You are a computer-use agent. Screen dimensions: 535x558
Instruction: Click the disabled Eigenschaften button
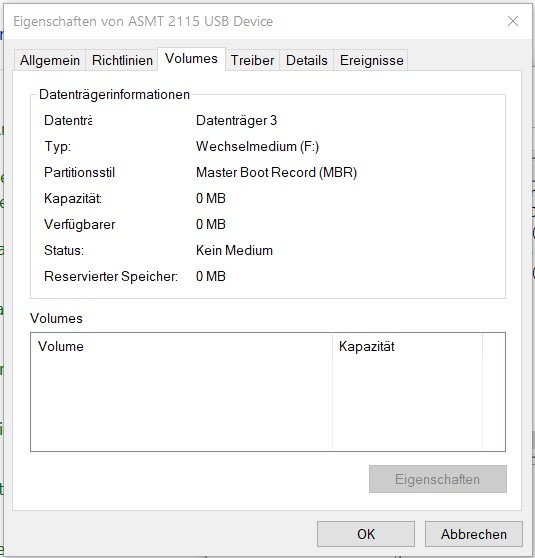pos(437,479)
